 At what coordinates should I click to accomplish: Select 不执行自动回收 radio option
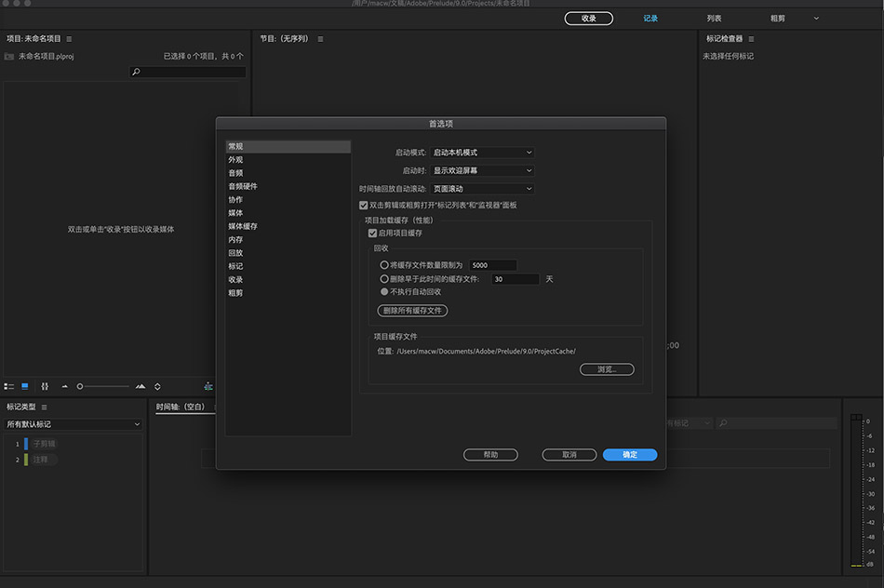point(384,291)
